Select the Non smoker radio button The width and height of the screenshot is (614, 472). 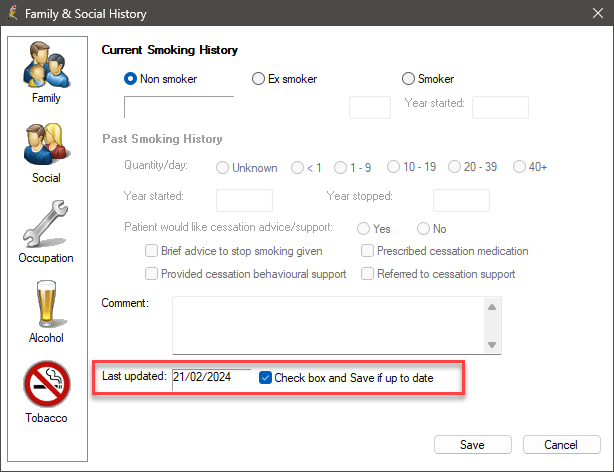[x=130, y=79]
